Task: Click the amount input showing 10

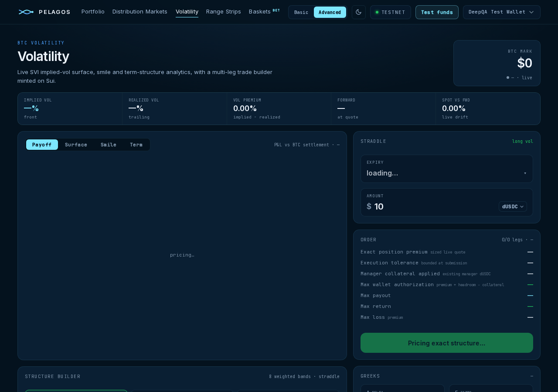Action: pos(434,206)
